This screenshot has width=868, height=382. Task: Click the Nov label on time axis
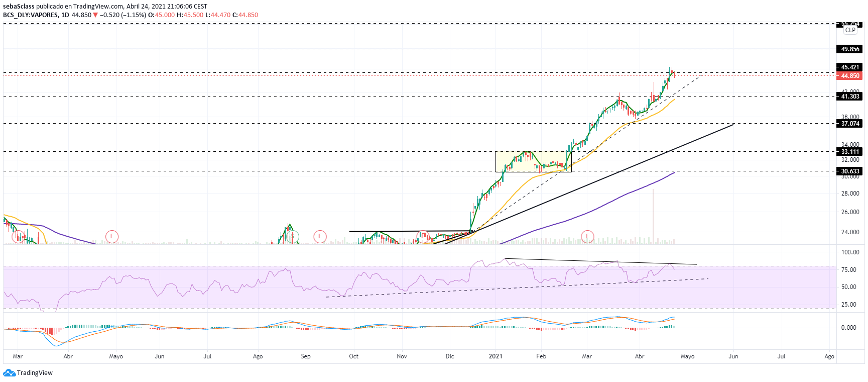pyautogui.click(x=402, y=356)
